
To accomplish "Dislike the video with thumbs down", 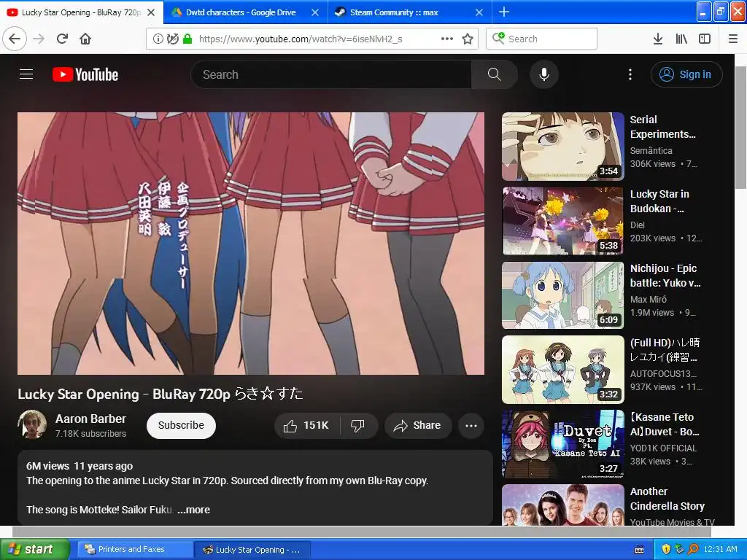I will pyautogui.click(x=358, y=425).
